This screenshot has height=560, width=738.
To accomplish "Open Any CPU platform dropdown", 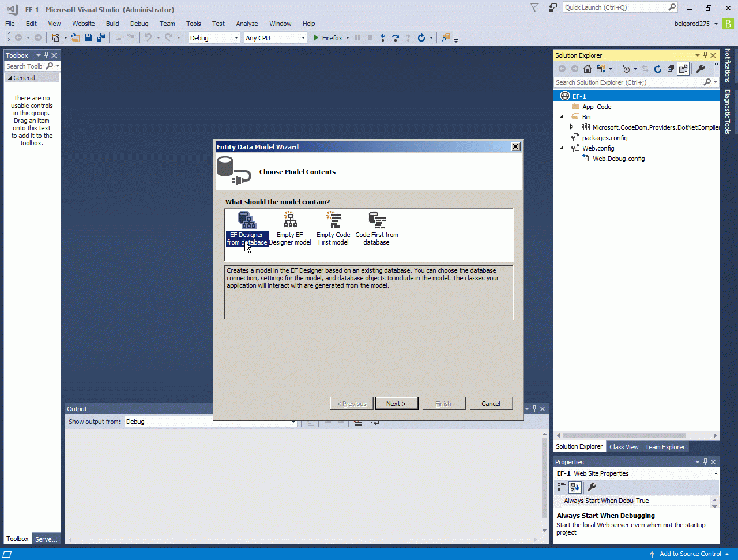I will coord(276,38).
